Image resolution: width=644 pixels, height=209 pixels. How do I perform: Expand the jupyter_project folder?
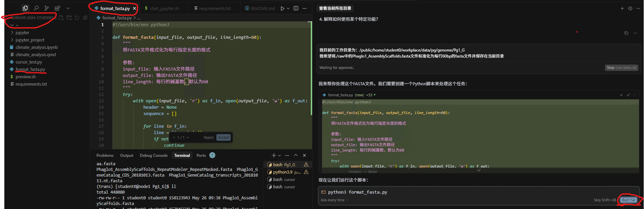(x=30, y=40)
